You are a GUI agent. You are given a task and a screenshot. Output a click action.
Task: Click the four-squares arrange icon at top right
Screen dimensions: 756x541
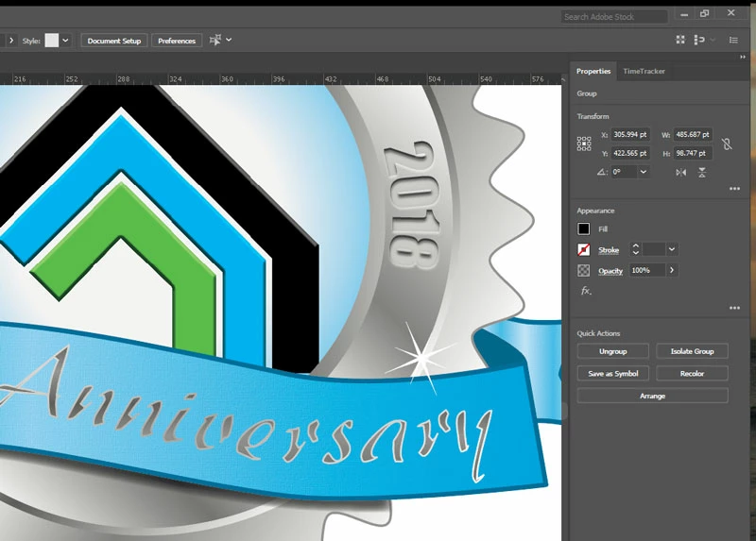pyautogui.click(x=680, y=40)
